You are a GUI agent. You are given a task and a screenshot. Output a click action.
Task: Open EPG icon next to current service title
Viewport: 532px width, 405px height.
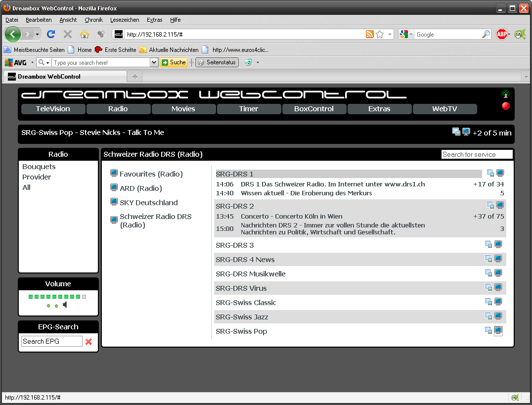click(456, 132)
